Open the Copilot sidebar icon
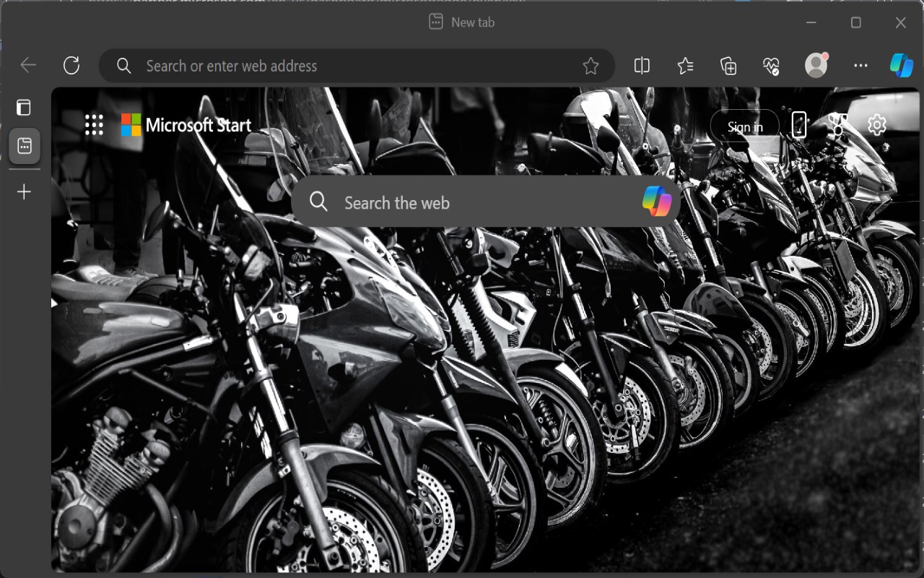The width and height of the screenshot is (924, 578). pos(901,65)
